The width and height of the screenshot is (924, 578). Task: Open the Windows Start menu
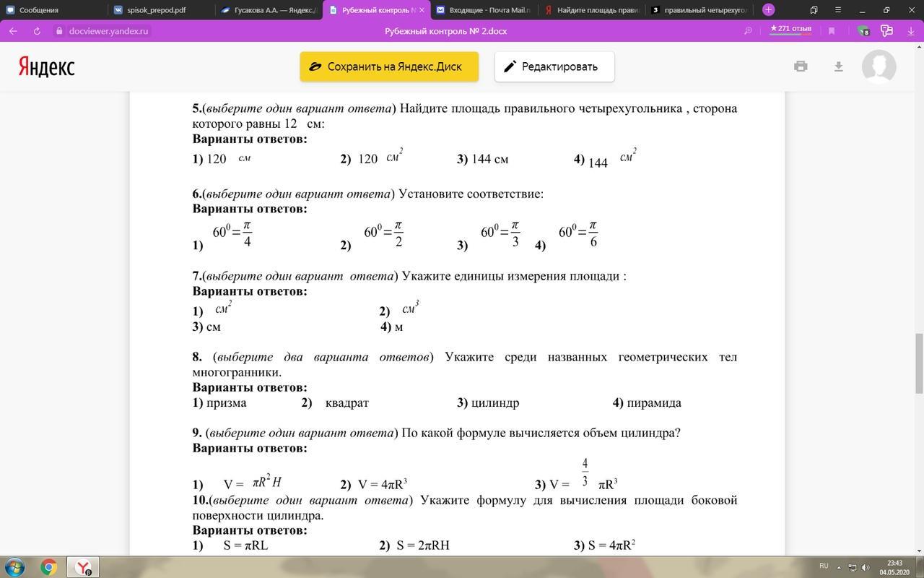pos(14,567)
